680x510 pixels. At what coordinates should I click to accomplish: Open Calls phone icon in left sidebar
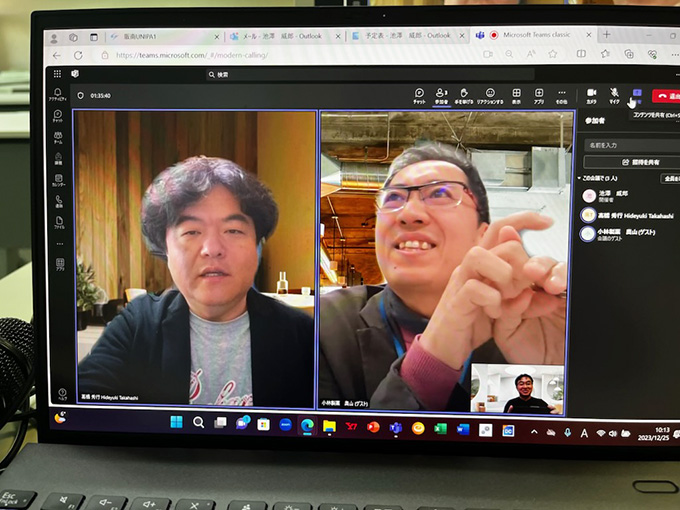[59, 202]
